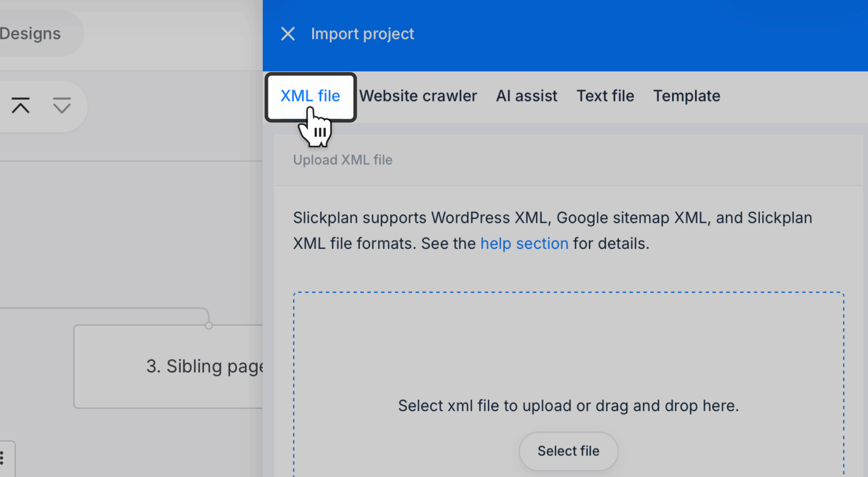
Task: Close the Import project panel
Action: (288, 34)
